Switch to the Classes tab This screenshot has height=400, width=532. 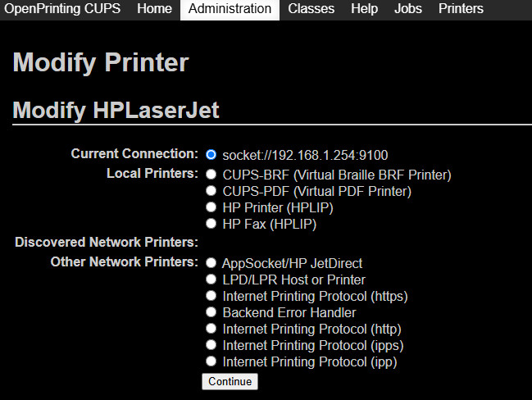tap(311, 9)
